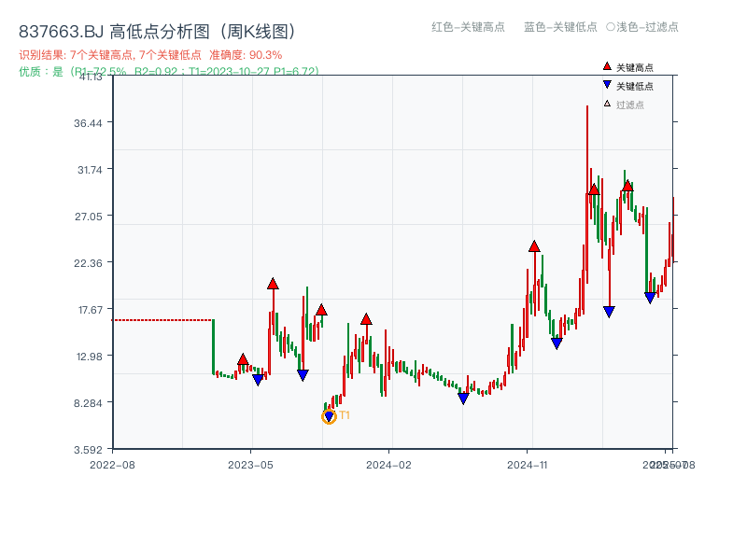
Task: Toggle 过滤点 series visibility via legend entry
Action: (627, 103)
